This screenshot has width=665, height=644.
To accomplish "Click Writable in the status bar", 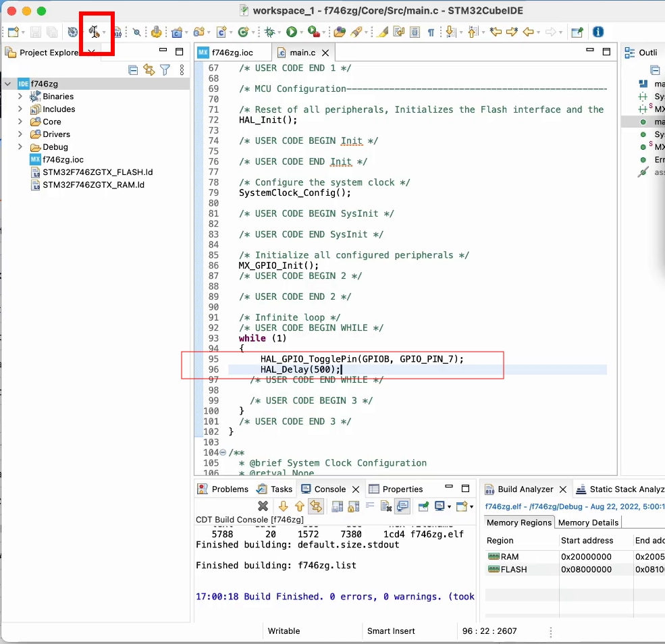I will pos(284,630).
